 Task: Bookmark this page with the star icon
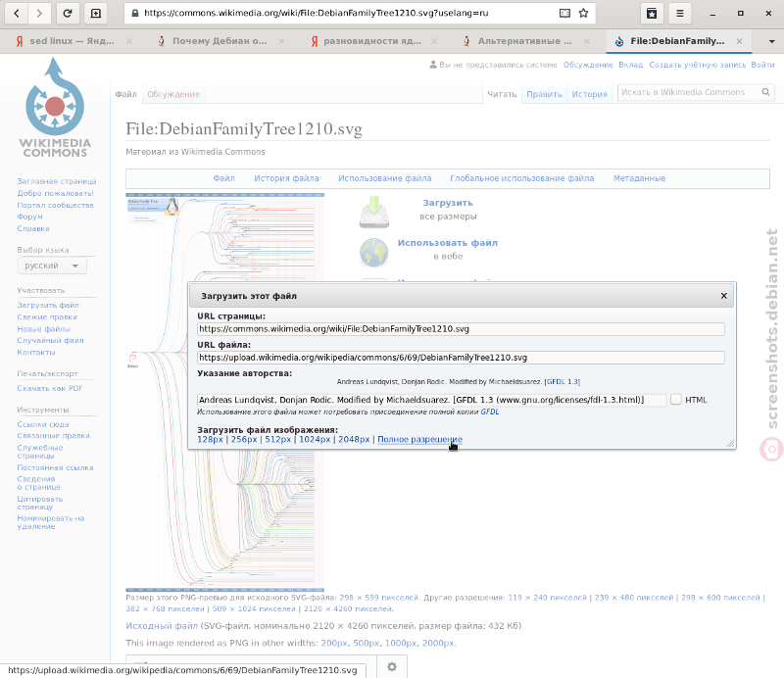583,14
